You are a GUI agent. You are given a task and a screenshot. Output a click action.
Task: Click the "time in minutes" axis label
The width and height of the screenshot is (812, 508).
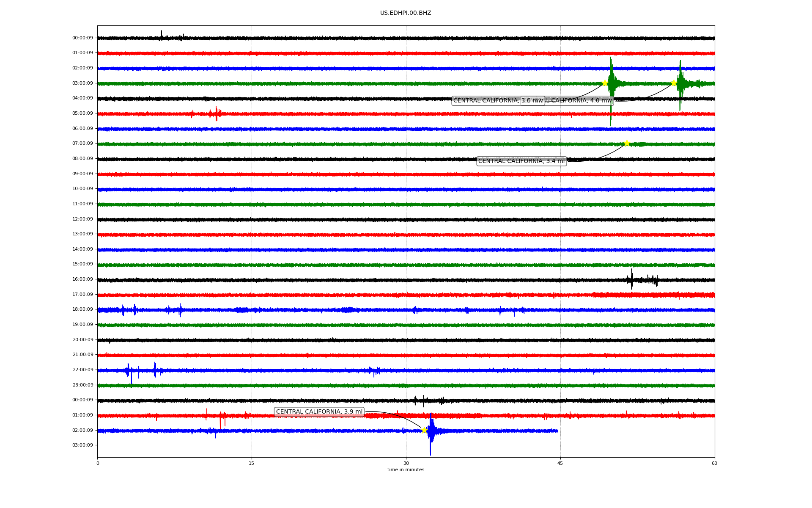(405, 470)
